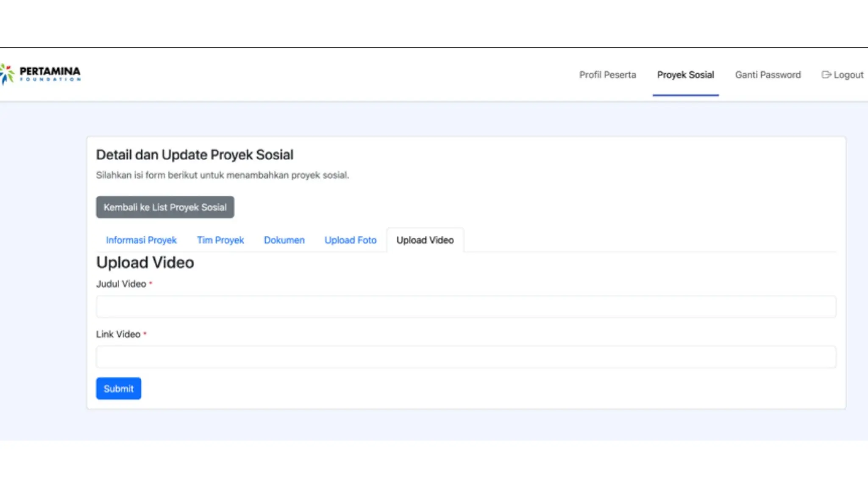Image resolution: width=868 pixels, height=488 pixels.
Task: Select the Upload Foto tab
Action: click(350, 240)
